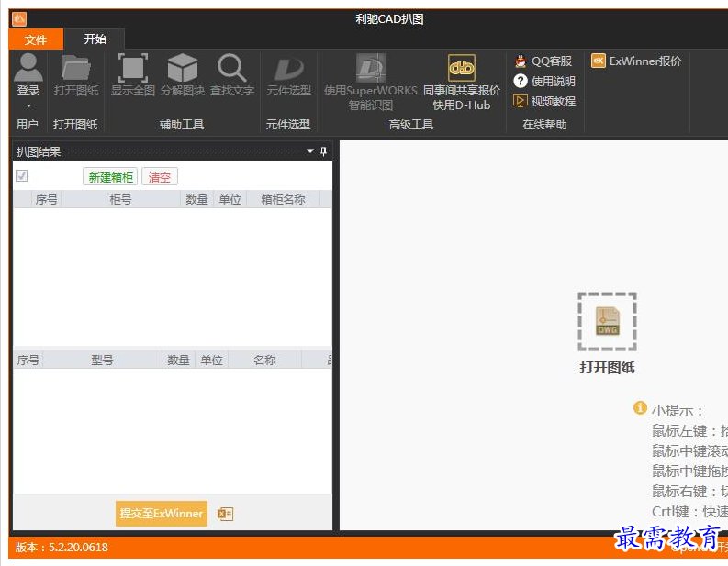Image resolution: width=728 pixels, height=566 pixels.
Task: Click the 元件选型 component selection icon
Action: tap(289, 69)
